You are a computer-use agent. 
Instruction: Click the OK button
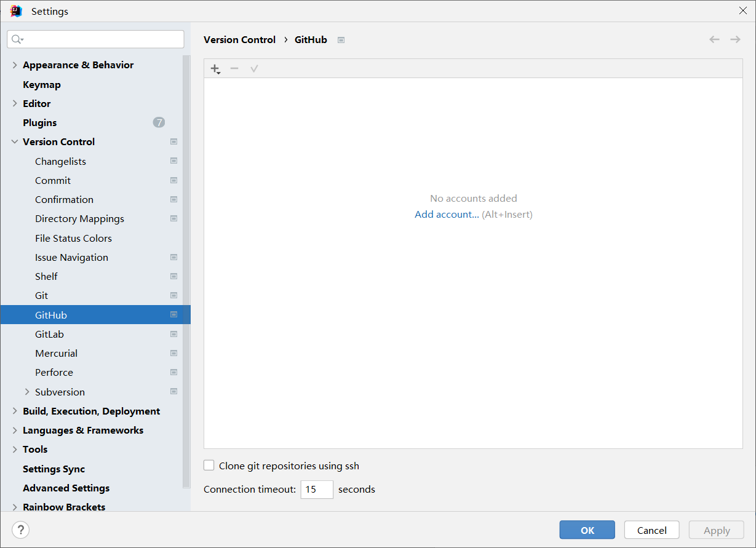(x=587, y=530)
